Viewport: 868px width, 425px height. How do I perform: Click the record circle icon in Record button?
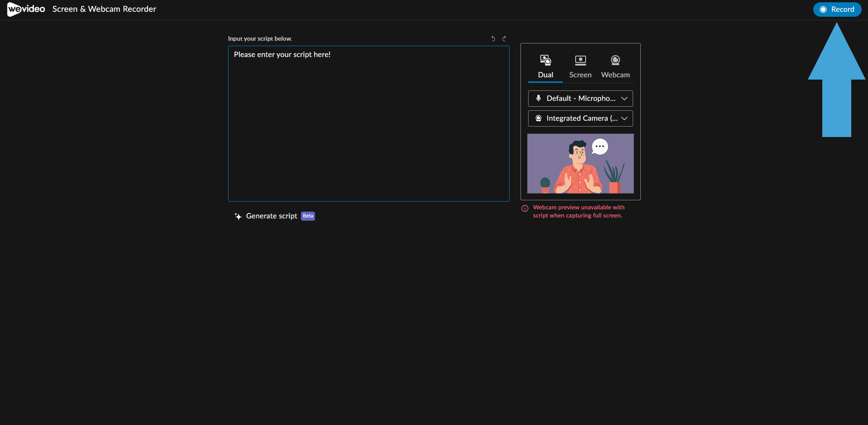(823, 9)
